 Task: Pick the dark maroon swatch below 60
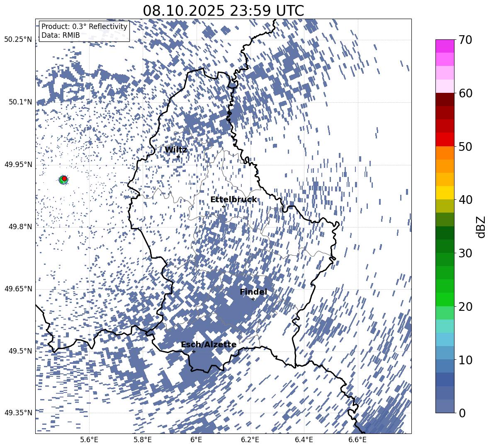(x=445, y=100)
